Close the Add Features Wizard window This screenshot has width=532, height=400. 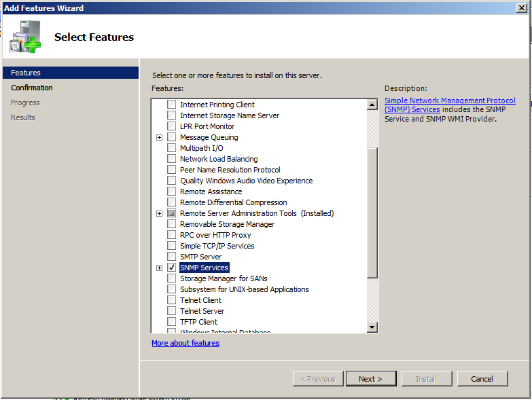[x=521, y=7]
